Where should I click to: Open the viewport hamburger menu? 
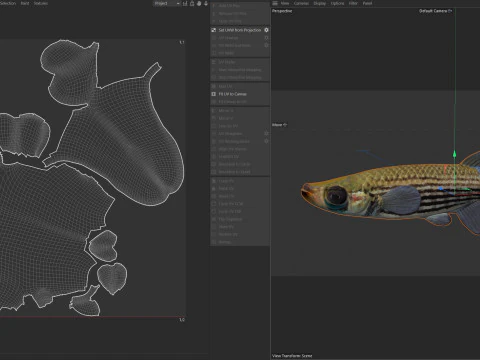pos(275,3)
